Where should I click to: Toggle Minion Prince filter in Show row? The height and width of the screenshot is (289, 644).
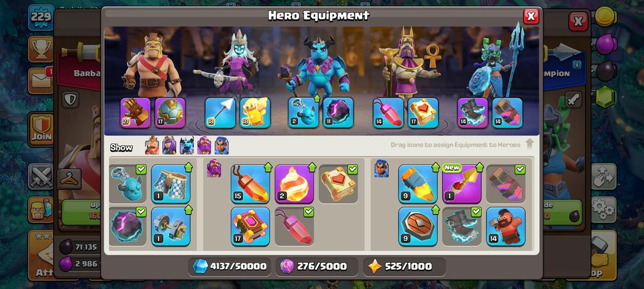(187, 146)
